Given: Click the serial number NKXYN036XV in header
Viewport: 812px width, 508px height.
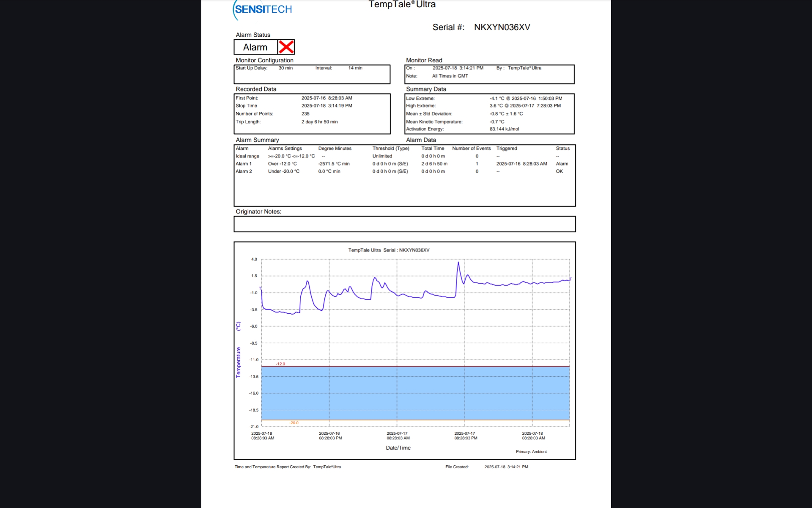Looking at the screenshot, I should coord(502,27).
